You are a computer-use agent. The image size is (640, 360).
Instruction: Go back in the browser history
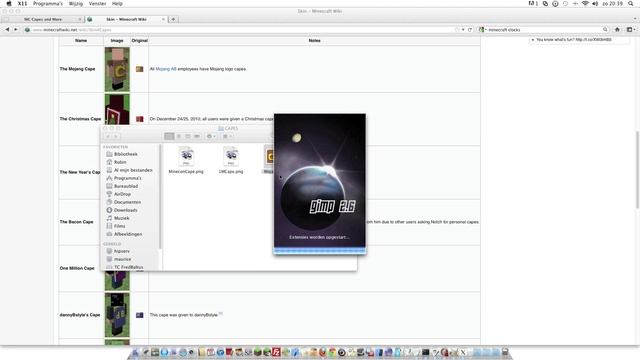[7, 29]
